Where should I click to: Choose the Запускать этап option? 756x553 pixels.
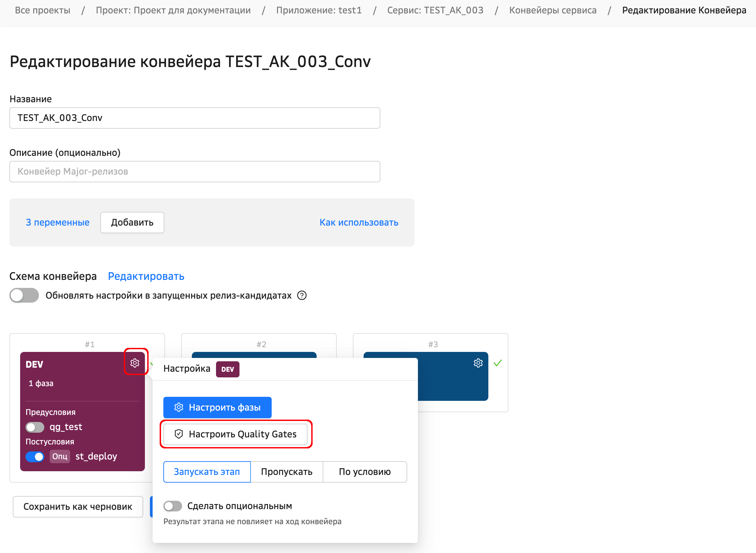(207, 472)
